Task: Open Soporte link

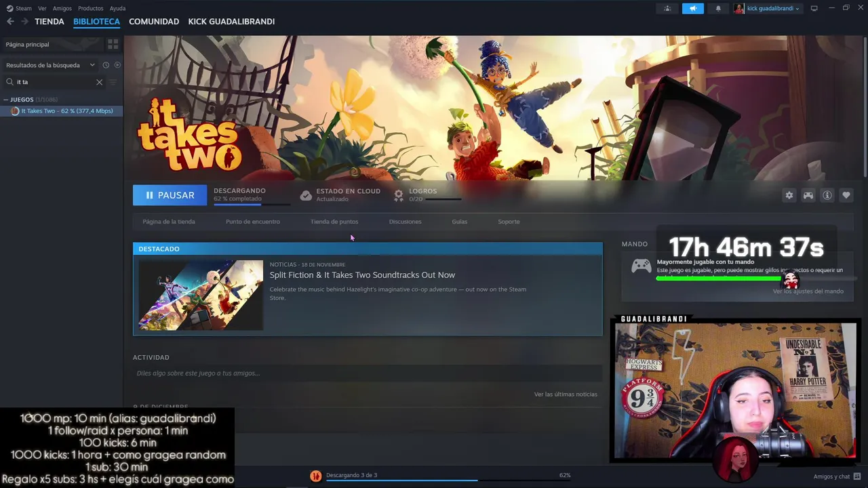Action: tap(509, 222)
